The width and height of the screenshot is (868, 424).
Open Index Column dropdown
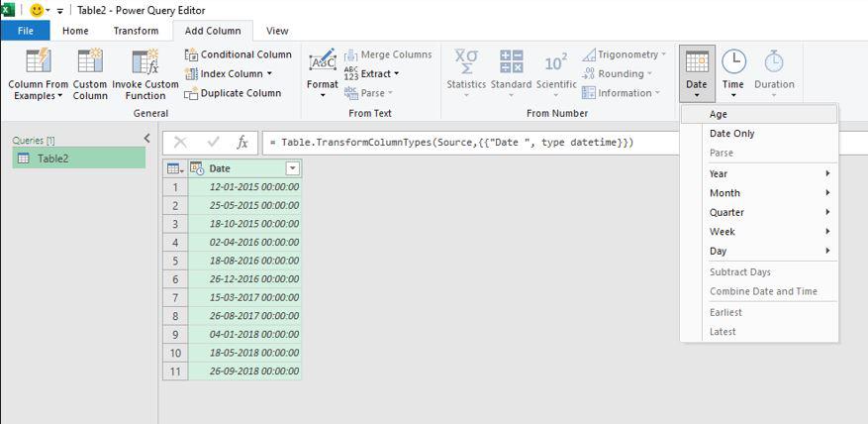[x=229, y=73]
